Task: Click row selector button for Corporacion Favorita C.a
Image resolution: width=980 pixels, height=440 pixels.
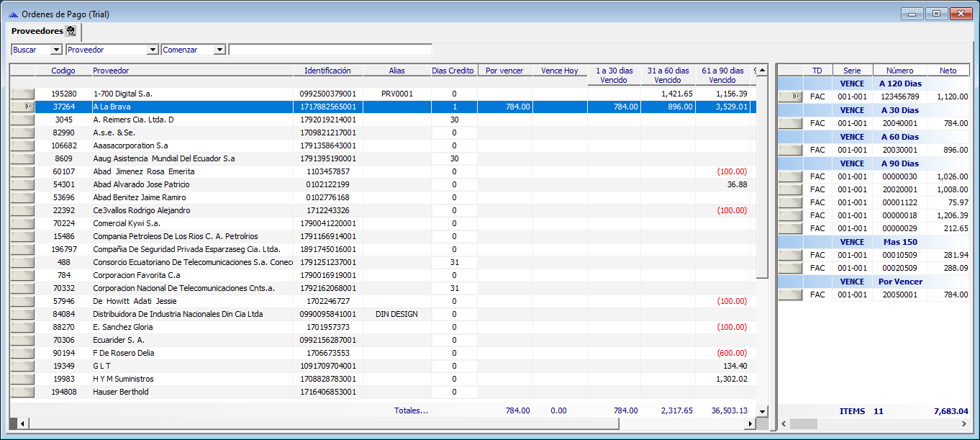Action: coord(22,275)
